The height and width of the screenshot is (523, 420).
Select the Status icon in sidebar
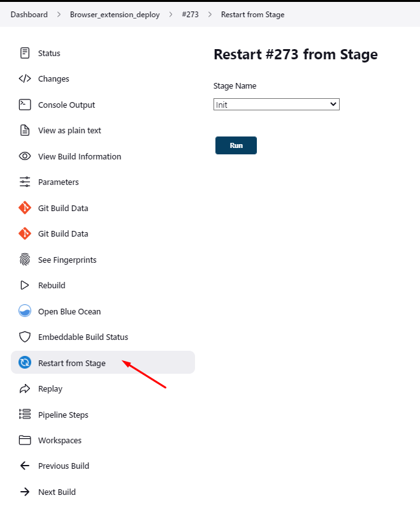pyautogui.click(x=24, y=53)
